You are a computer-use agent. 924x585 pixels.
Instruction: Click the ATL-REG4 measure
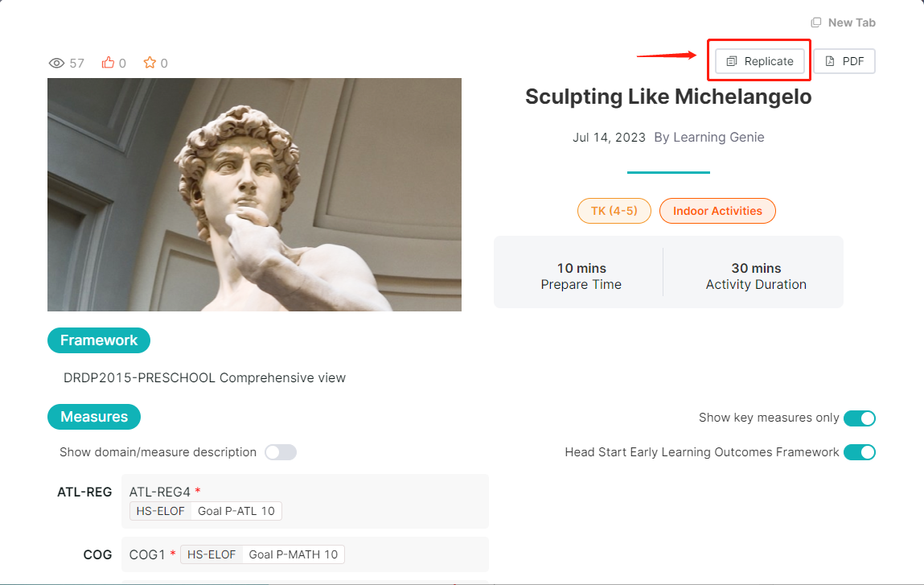pyautogui.click(x=160, y=492)
